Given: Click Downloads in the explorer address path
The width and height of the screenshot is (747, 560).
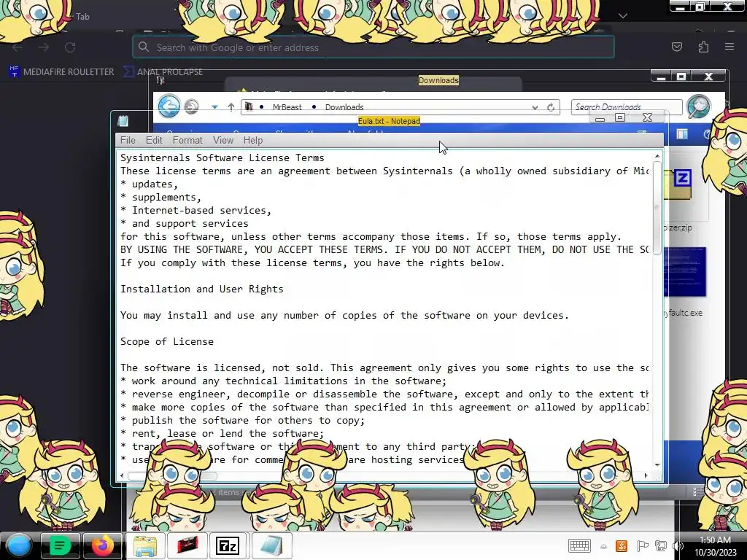Looking at the screenshot, I should (x=344, y=107).
